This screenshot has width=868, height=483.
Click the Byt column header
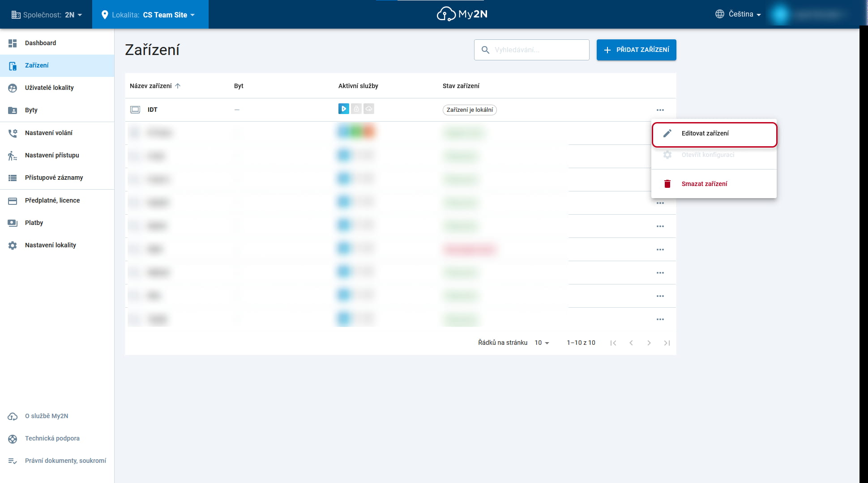(239, 86)
